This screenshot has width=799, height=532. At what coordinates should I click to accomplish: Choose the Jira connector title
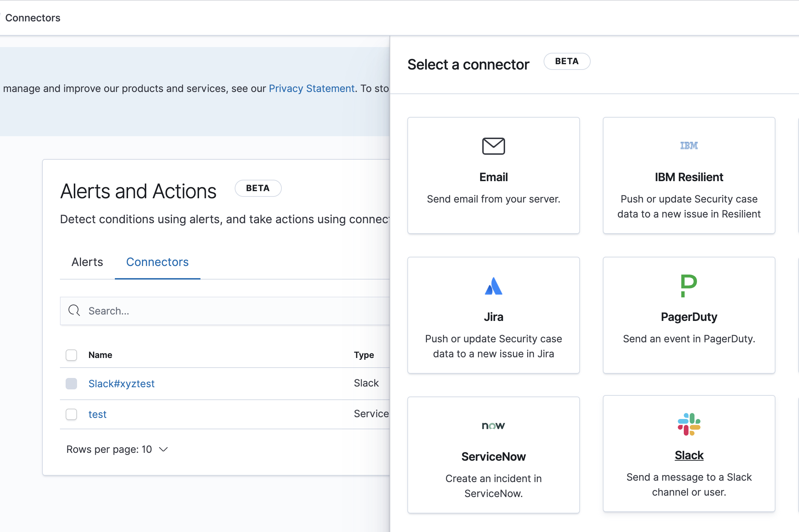493,317
